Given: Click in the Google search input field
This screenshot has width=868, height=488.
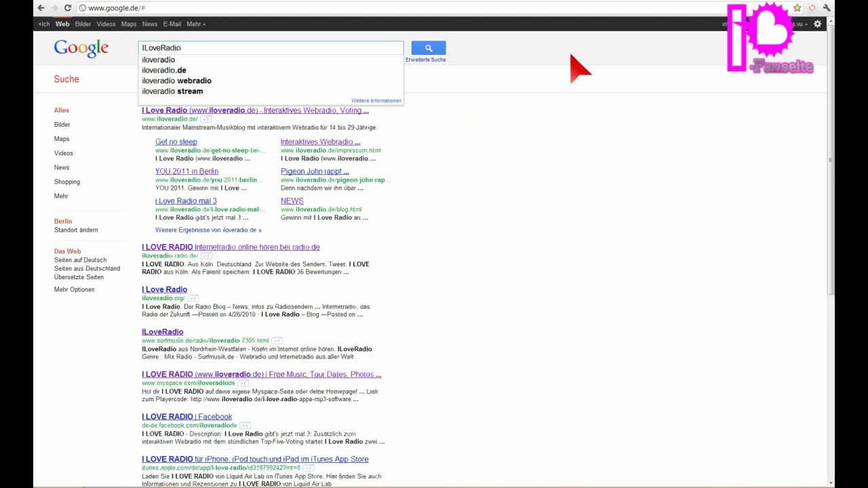Looking at the screenshot, I should pos(271,48).
